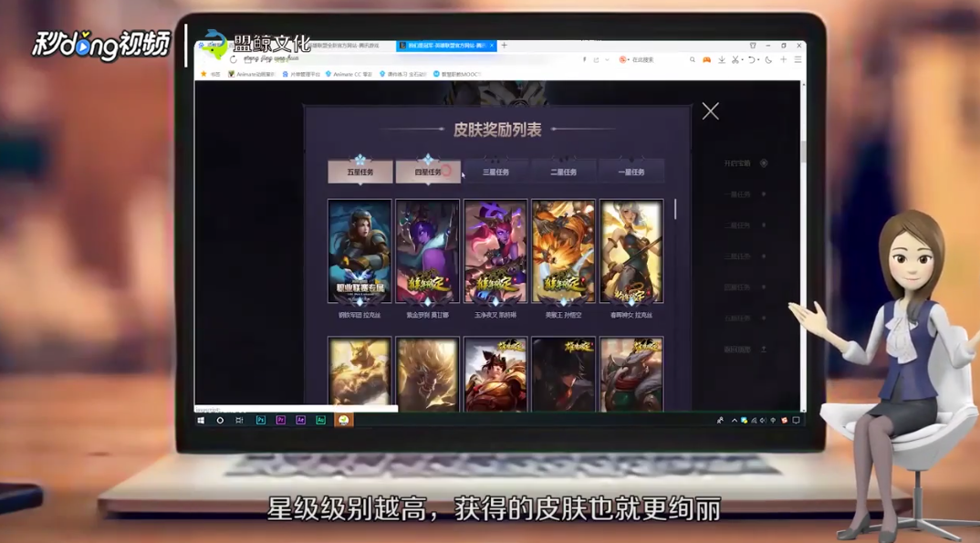Open the game controller toolbar icon

click(707, 60)
